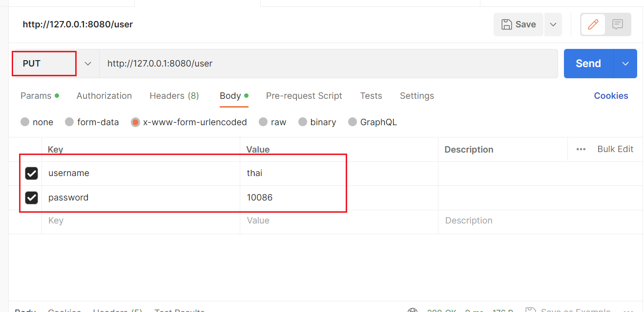Select the GraphQL body type
Viewport: 644px width, 312px height.
tap(353, 122)
